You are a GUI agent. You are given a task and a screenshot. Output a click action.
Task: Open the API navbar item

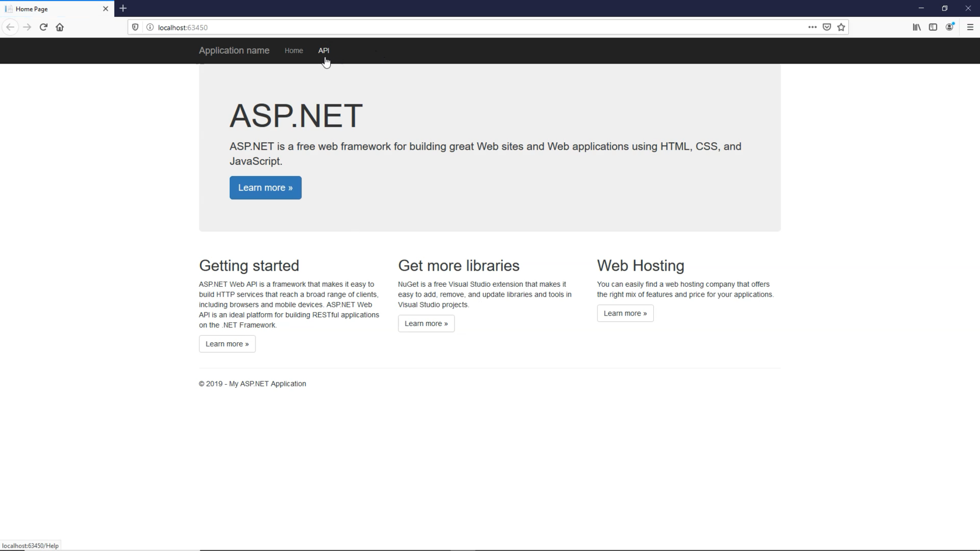click(x=324, y=51)
